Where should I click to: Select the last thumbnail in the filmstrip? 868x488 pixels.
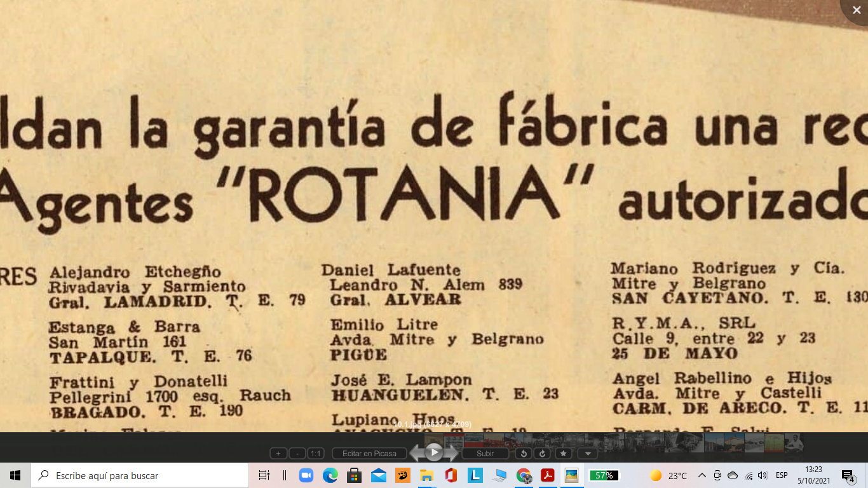794,442
